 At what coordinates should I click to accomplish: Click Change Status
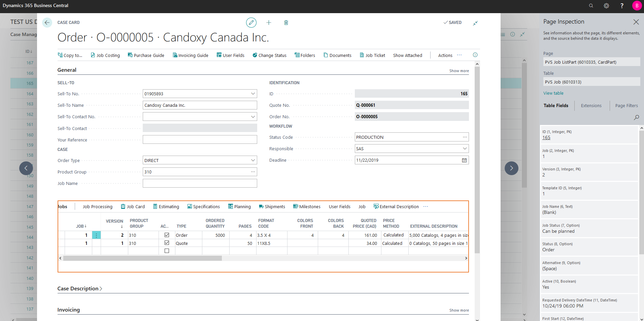[269, 55]
